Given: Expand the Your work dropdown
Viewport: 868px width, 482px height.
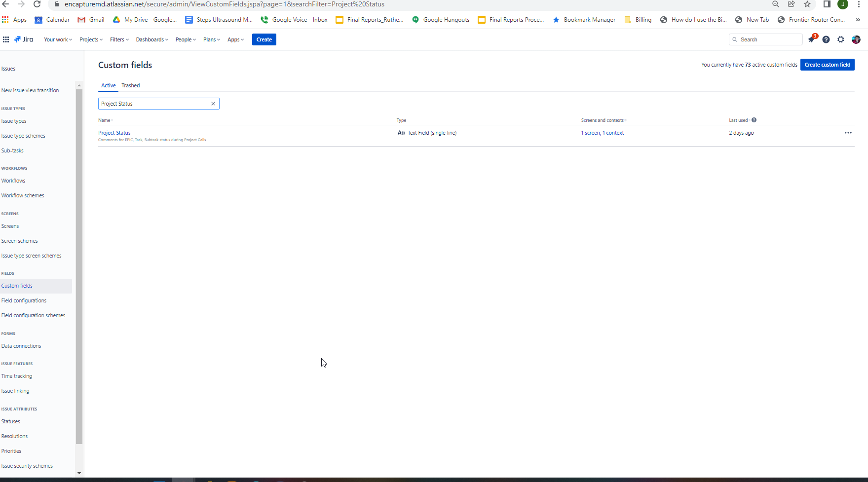Looking at the screenshot, I should (x=58, y=39).
